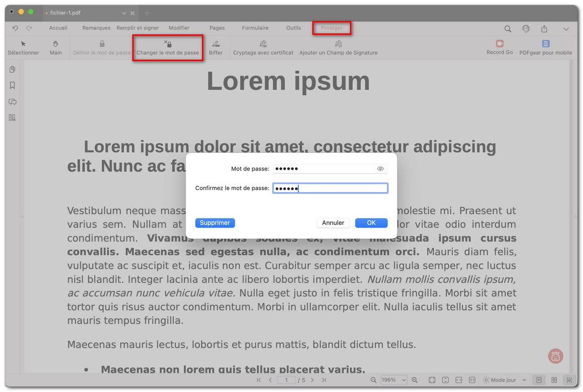Switch to the Formulaire ribbon tab

click(255, 28)
